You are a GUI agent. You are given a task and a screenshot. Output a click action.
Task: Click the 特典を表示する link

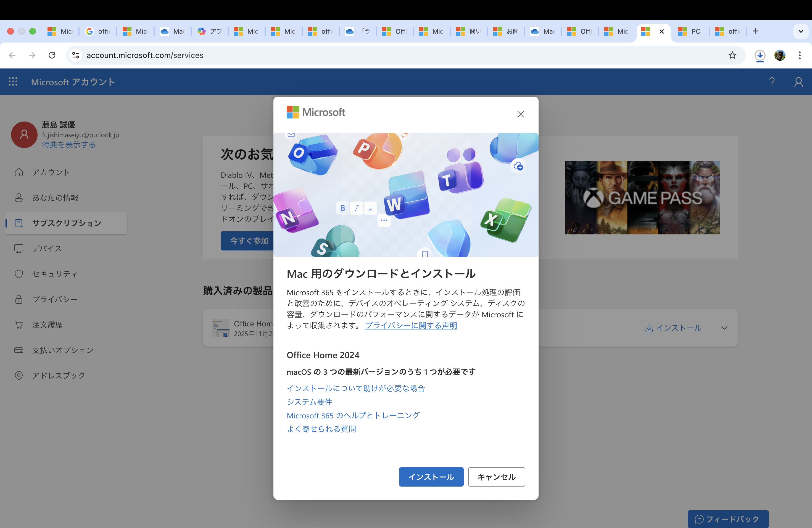tap(69, 145)
